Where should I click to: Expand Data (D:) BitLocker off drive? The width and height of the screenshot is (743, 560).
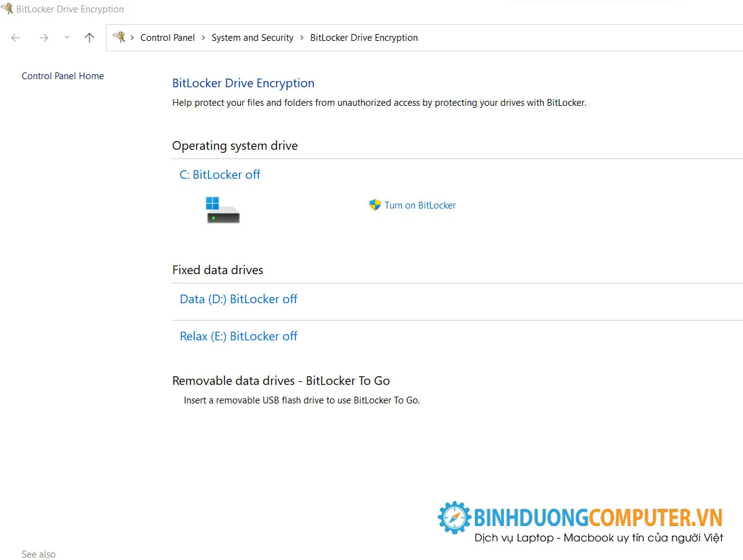(x=238, y=299)
